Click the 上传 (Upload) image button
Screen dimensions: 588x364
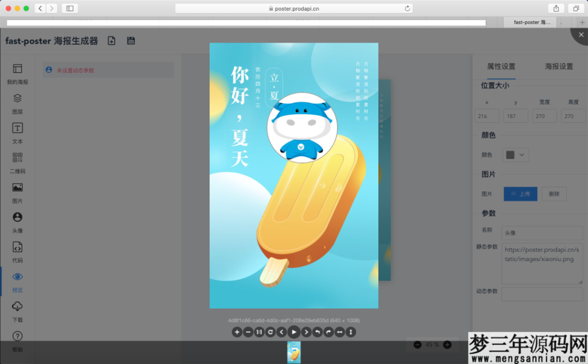click(x=520, y=193)
